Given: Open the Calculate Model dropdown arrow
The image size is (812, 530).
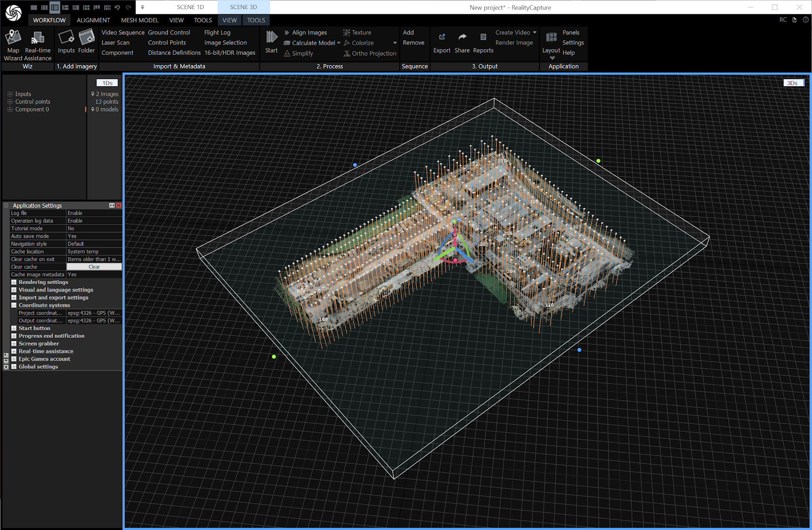Looking at the screenshot, I should pos(339,43).
